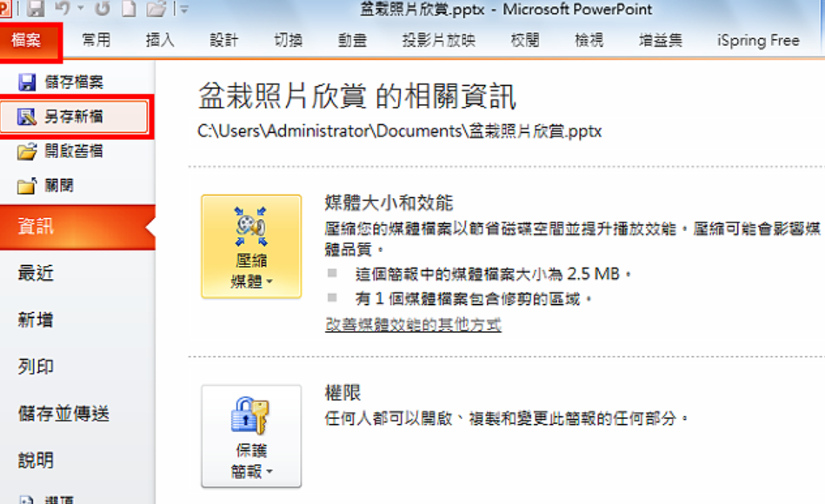
Task: Choose 另存新檔 in the backstage menu
Action: pyautogui.click(x=74, y=116)
